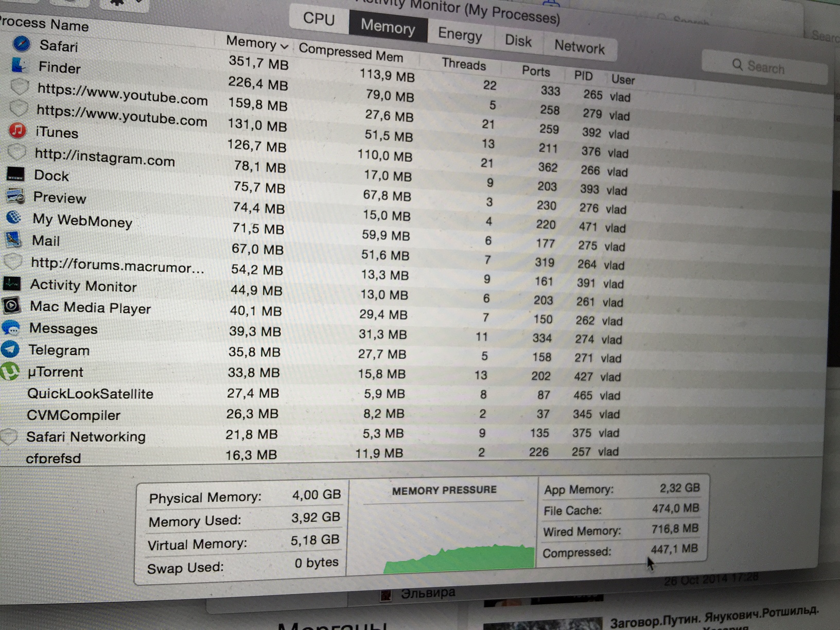Open the Energy tab
The width and height of the screenshot is (840, 630).
click(460, 34)
